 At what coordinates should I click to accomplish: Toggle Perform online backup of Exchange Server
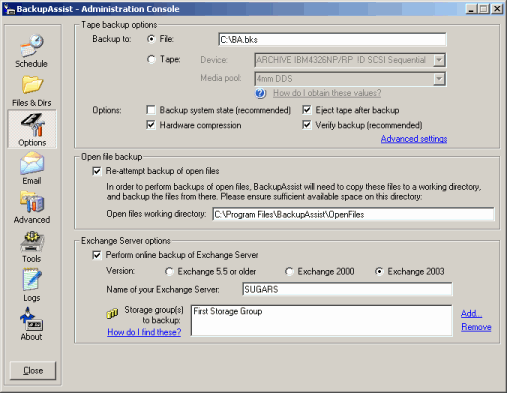click(97, 255)
